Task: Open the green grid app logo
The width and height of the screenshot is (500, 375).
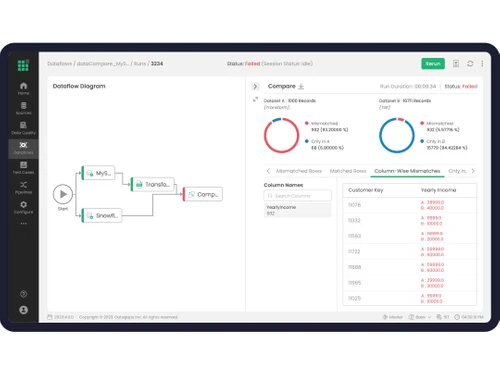Action: (x=23, y=65)
